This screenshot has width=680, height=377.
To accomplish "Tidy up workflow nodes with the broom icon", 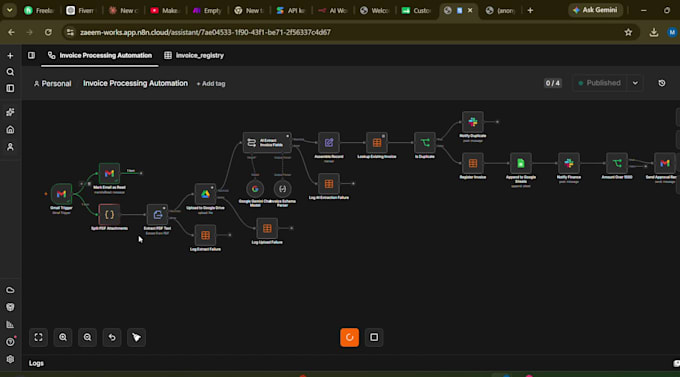I will (136, 337).
